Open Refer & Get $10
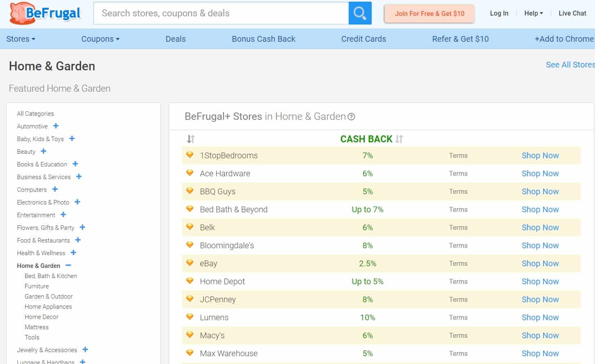This screenshot has width=595, height=364. coord(460,39)
